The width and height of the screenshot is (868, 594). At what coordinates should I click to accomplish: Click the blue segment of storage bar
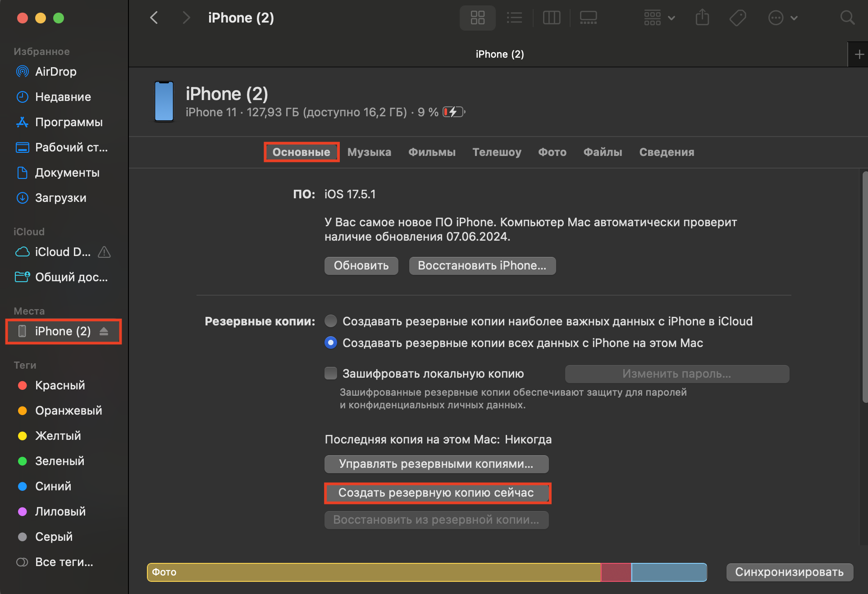point(669,572)
